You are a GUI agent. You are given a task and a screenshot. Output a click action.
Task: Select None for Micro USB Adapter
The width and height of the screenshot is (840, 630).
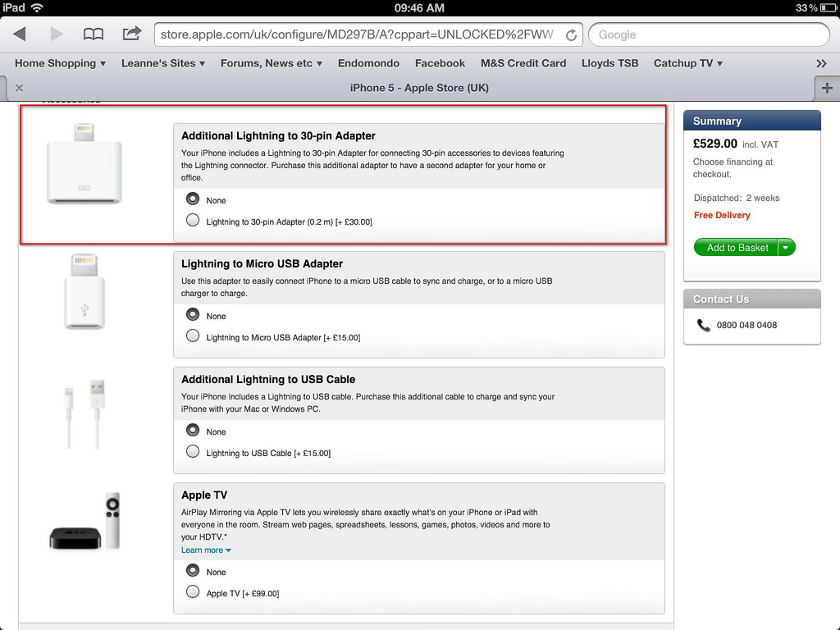click(x=193, y=314)
